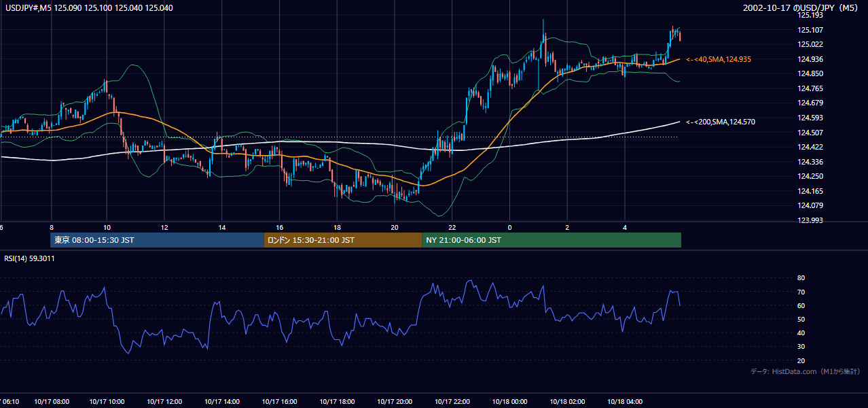Screen dimensions: 868x408
Task: Click the 10/18 04:00 time axis label
Action: coord(626,402)
